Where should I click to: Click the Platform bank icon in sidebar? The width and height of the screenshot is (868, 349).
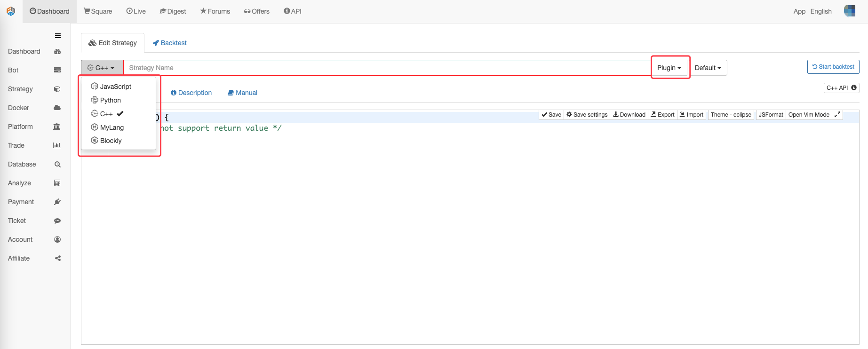[57, 127]
